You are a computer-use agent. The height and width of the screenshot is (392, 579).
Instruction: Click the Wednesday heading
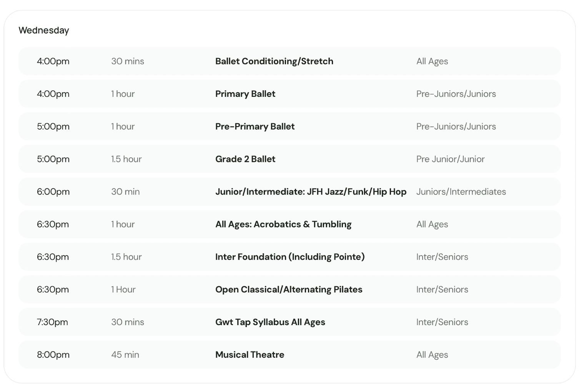coord(44,30)
